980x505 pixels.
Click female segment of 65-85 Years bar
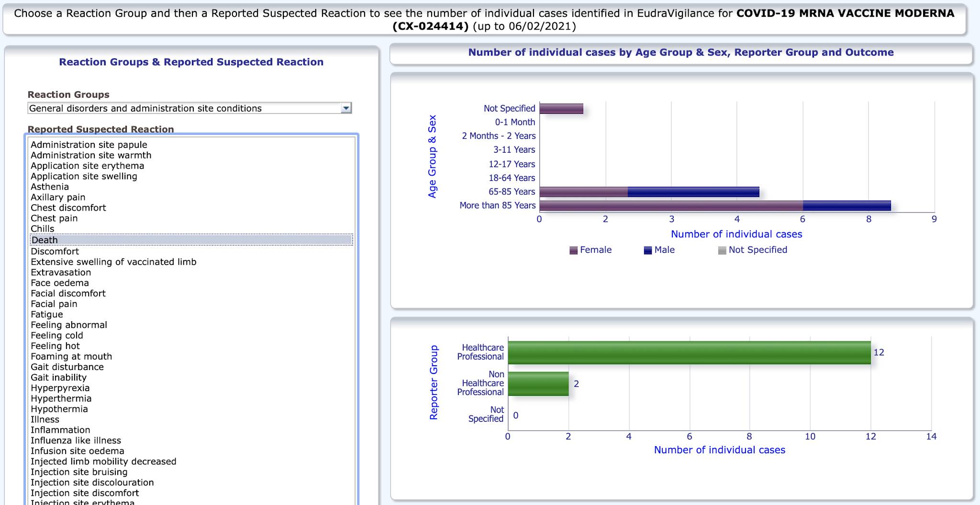point(583,192)
